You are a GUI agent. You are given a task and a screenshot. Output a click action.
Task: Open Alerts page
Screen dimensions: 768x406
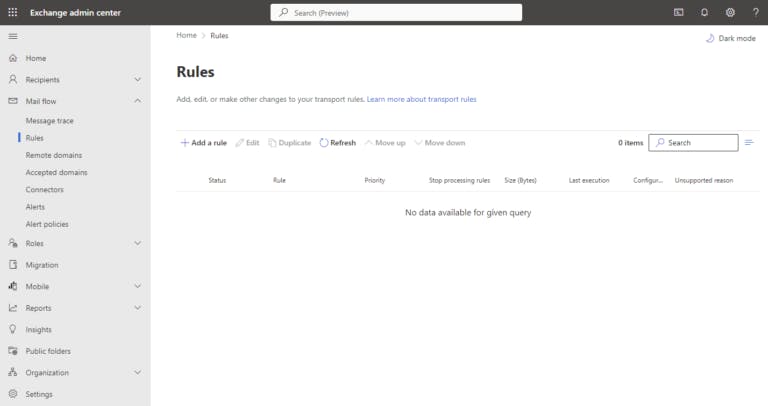35,207
